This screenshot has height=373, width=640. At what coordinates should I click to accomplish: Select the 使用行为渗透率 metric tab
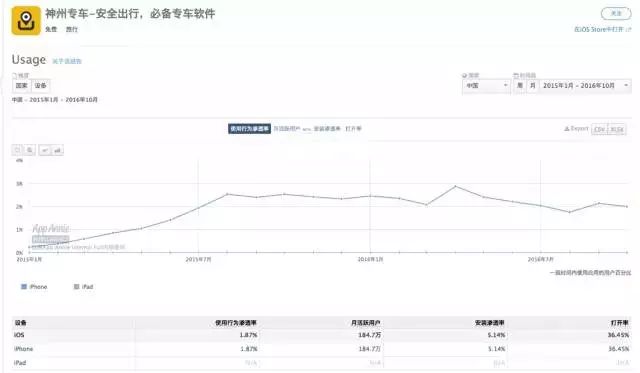[x=249, y=129]
